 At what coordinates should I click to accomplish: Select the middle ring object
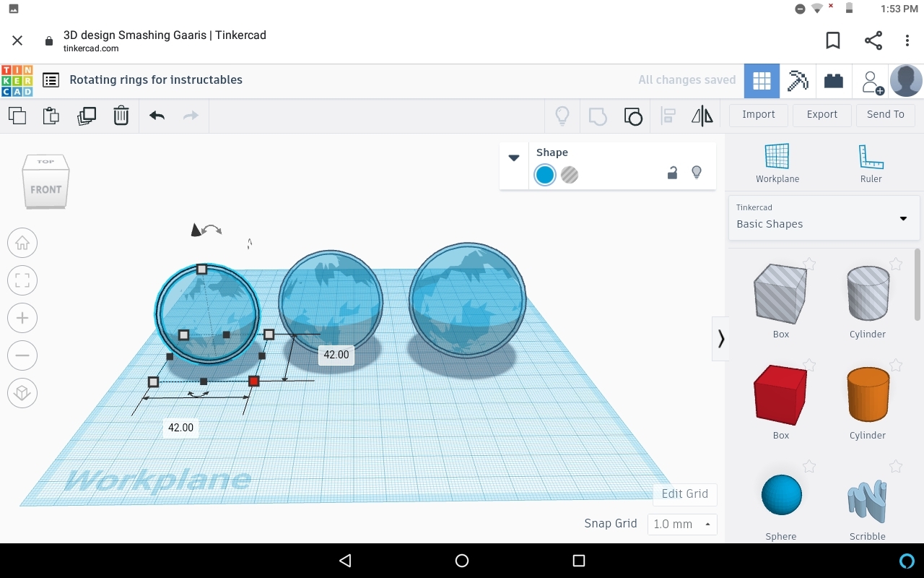[331, 301]
